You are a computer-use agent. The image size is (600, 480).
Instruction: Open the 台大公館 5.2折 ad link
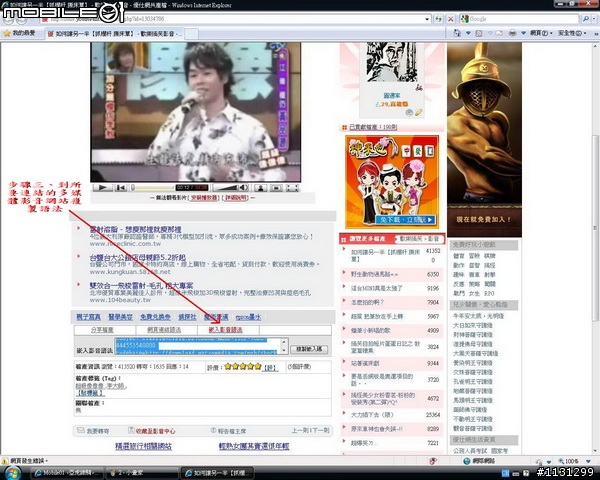(x=138, y=257)
